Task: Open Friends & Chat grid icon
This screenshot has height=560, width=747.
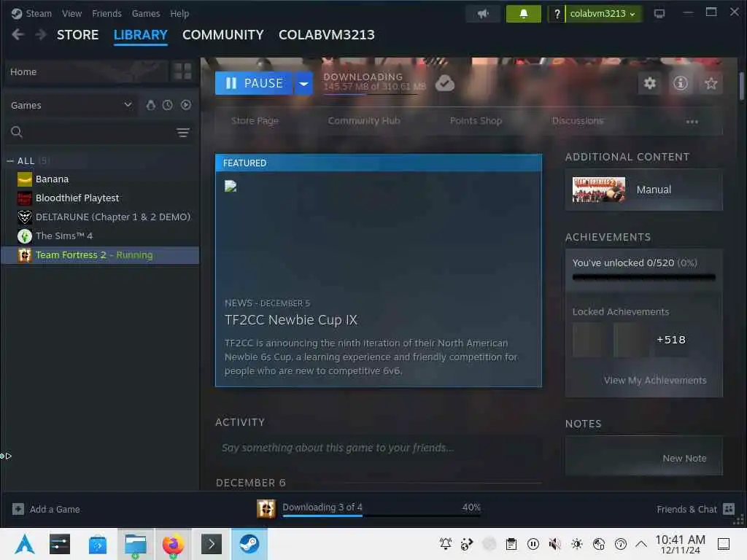Action: [x=729, y=509]
